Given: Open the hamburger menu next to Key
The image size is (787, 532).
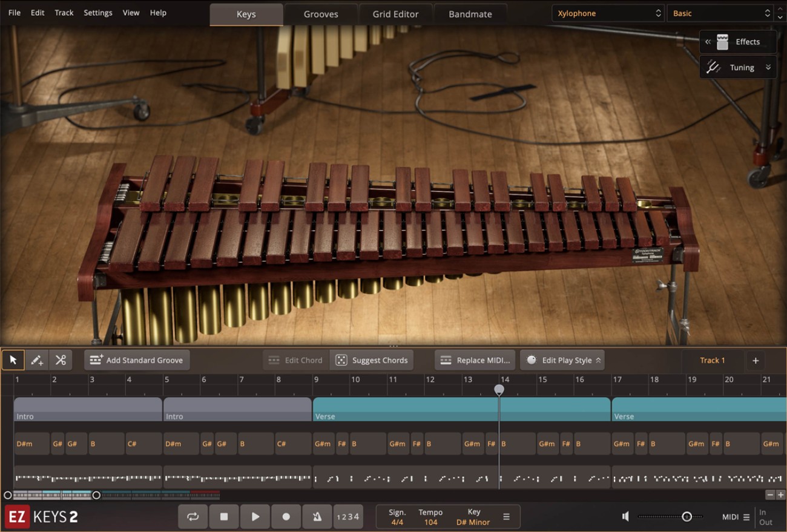Looking at the screenshot, I should pyautogui.click(x=506, y=516).
